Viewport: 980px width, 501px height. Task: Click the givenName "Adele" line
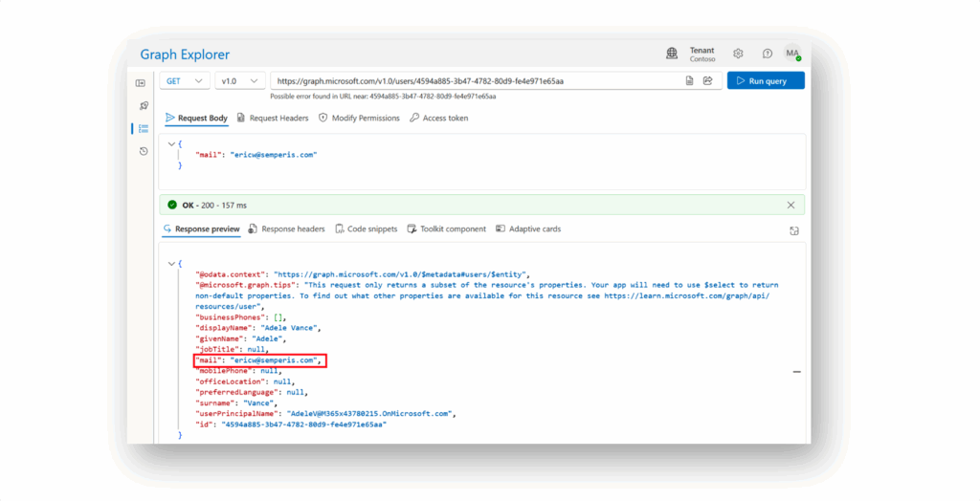click(x=240, y=338)
